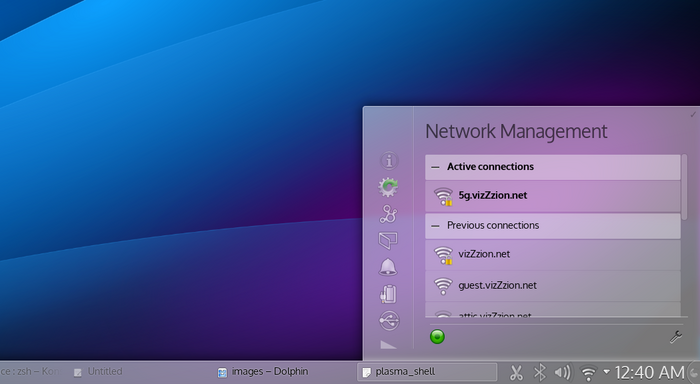
Task: Click the connection list scrollbar
Action: click(684, 188)
